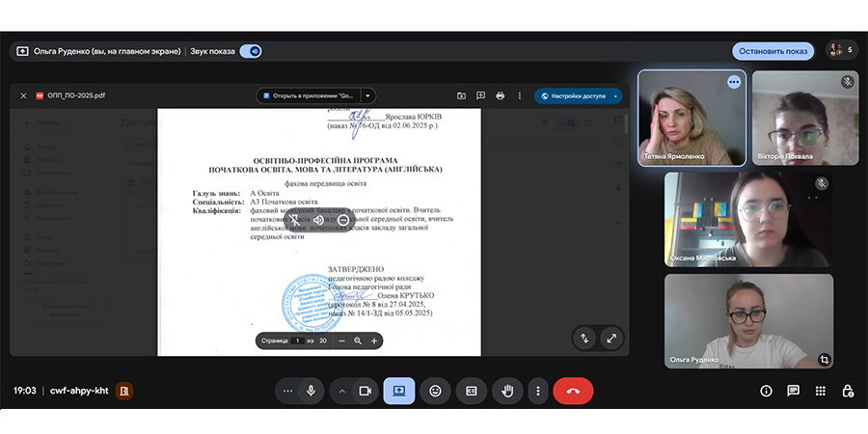Image resolution: width=868 pixels, height=434 pixels.
Task: Open the PDF toolbar three-dot menu
Action: point(519,95)
